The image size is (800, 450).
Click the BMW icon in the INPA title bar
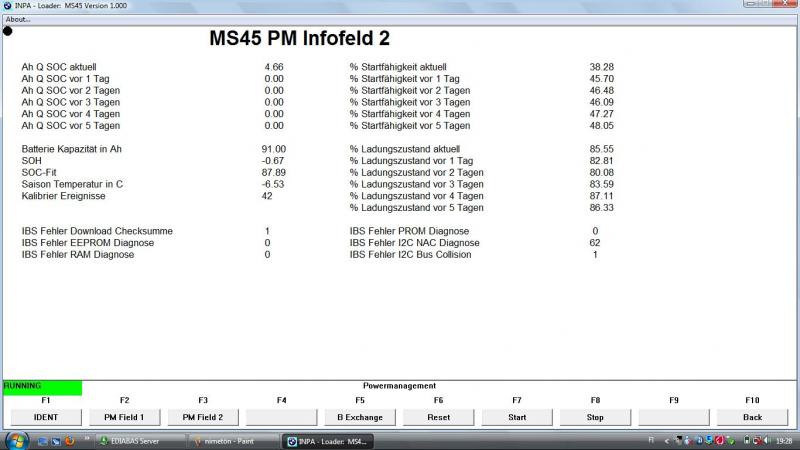pyautogui.click(x=7, y=6)
